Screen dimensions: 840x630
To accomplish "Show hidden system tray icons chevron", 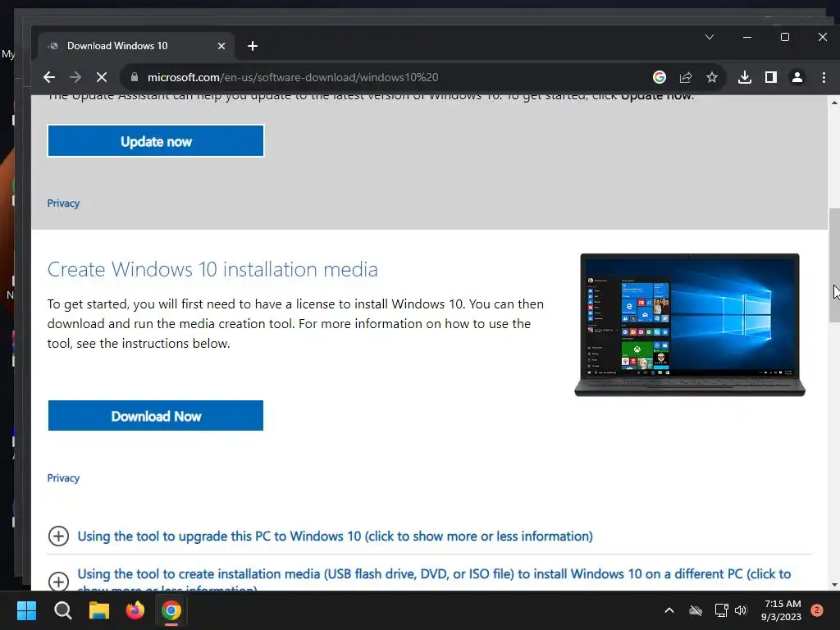I will (x=669, y=610).
